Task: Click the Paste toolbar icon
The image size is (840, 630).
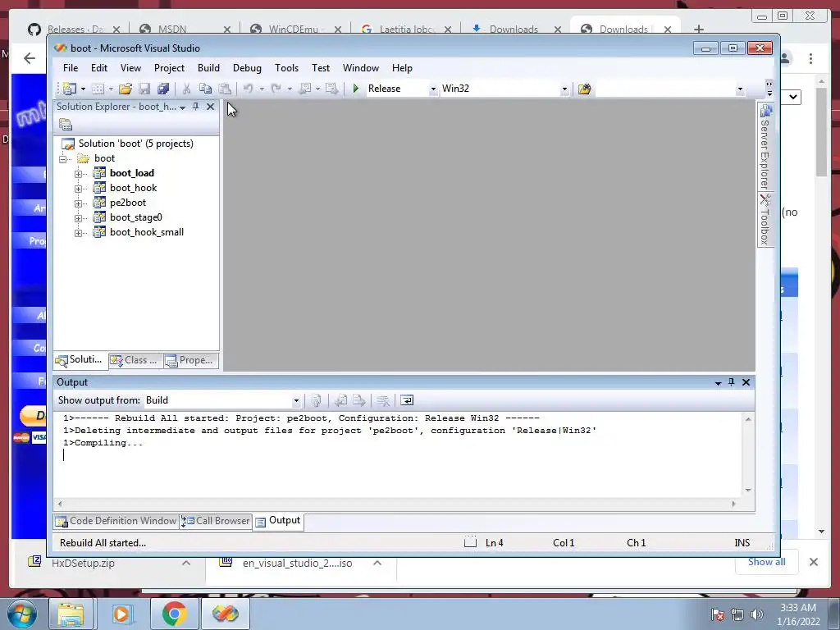Action: click(x=225, y=89)
